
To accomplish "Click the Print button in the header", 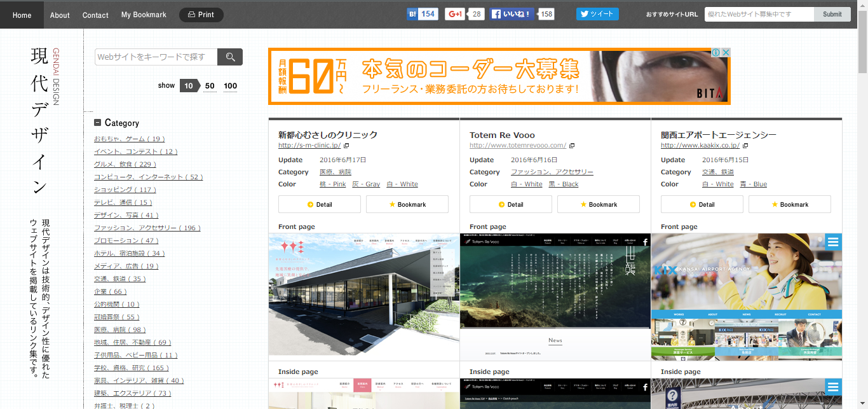I will click(x=201, y=15).
